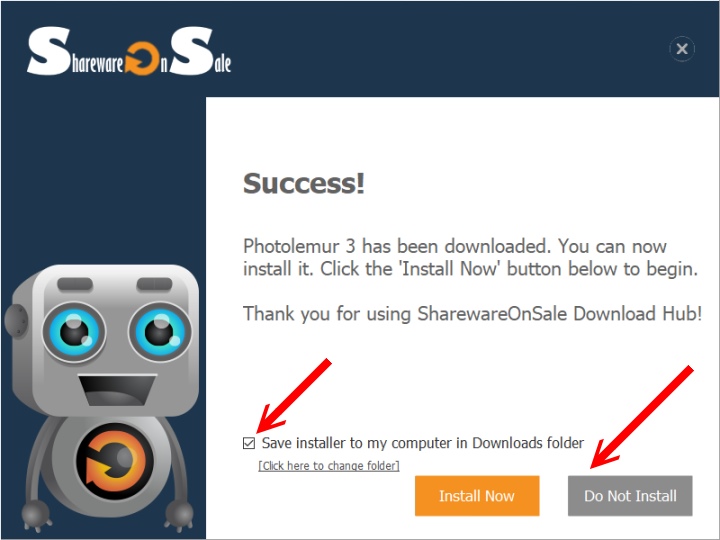Click the 'Success!' heading

[304, 184]
